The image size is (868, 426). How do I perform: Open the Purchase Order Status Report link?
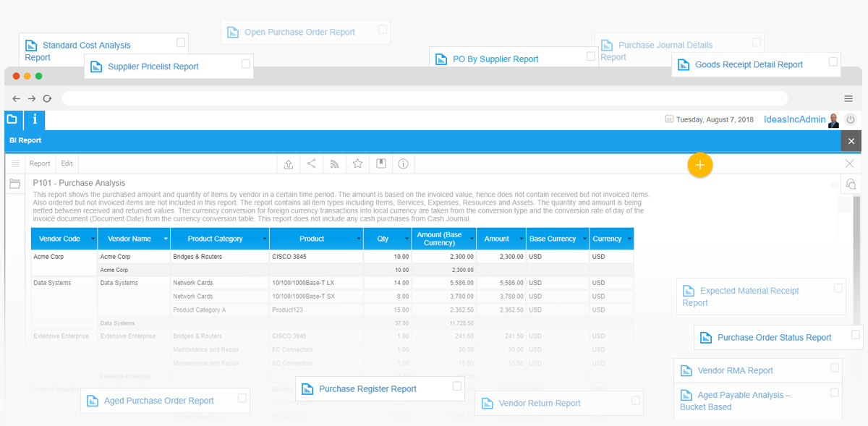pyautogui.click(x=774, y=338)
